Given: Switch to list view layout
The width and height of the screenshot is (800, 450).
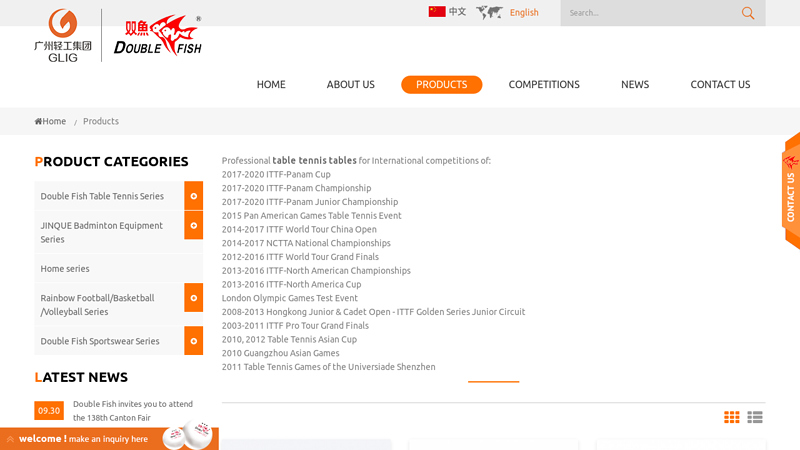Looking at the screenshot, I should [755, 417].
